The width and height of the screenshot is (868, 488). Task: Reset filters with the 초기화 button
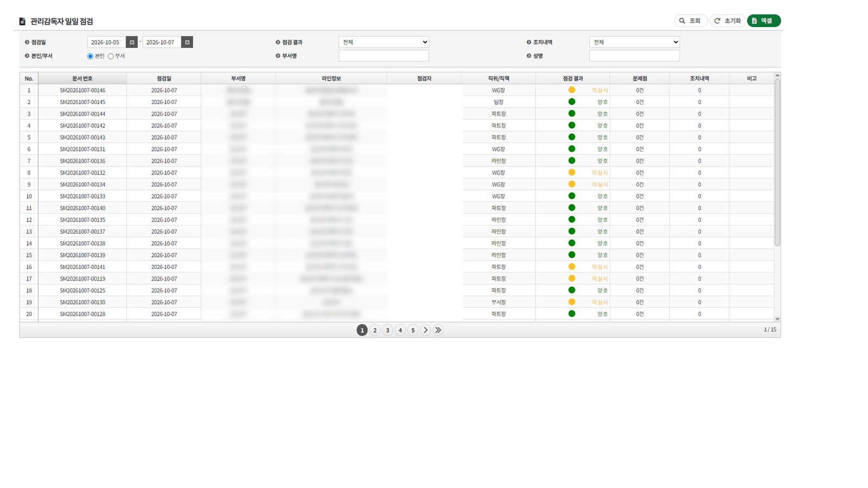(x=727, y=21)
